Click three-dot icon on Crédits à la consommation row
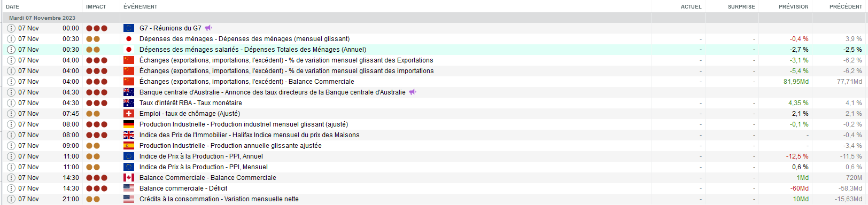 pyautogui.click(x=11, y=199)
